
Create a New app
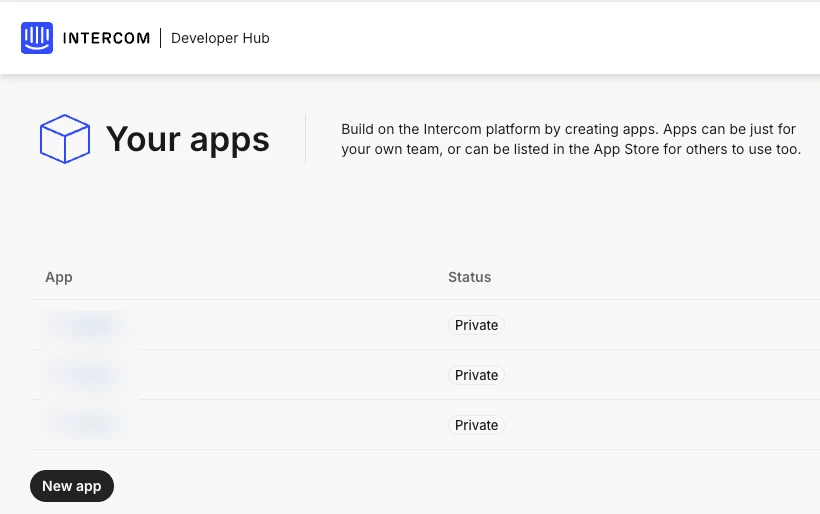72,486
